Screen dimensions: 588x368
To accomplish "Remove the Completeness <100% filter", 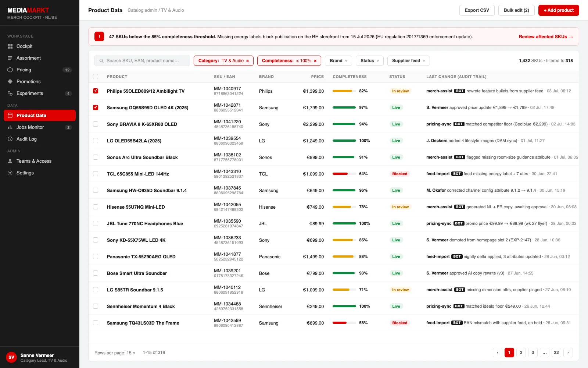I will click(x=315, y=61).
